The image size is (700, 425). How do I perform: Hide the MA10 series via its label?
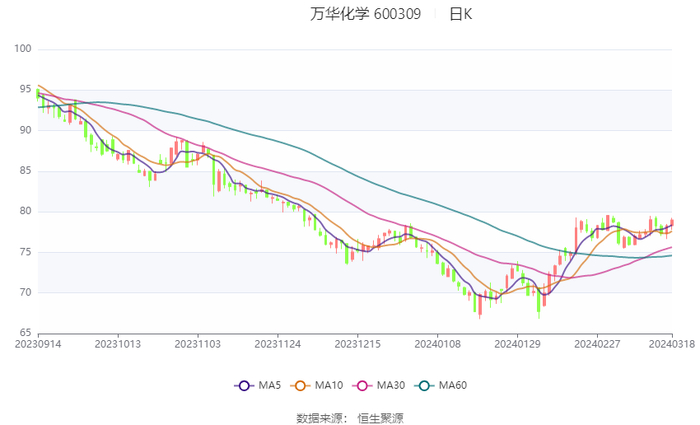coord(329,385)
